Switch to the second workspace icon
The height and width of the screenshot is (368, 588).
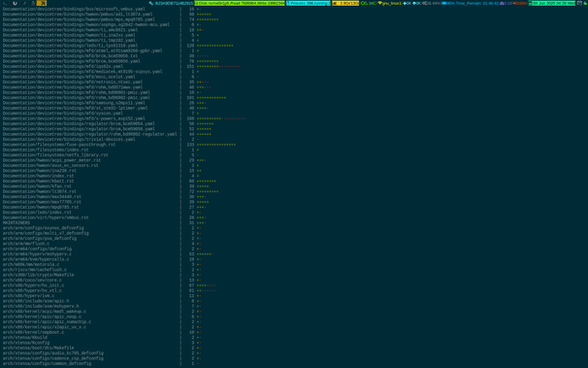click(x=15, y=3)
